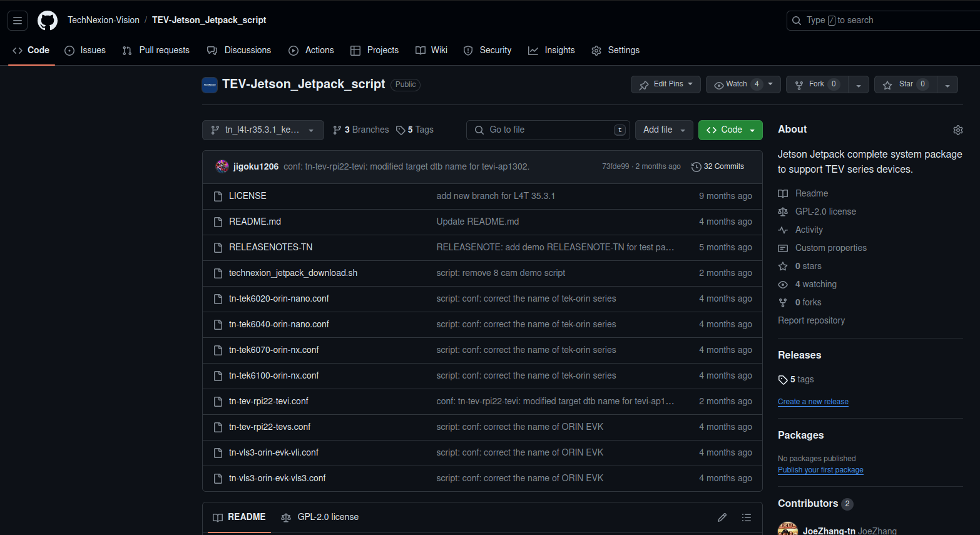Screen dimensions: 980x535
Task: Open the 32 Commits history link
Action: [718, 166]
